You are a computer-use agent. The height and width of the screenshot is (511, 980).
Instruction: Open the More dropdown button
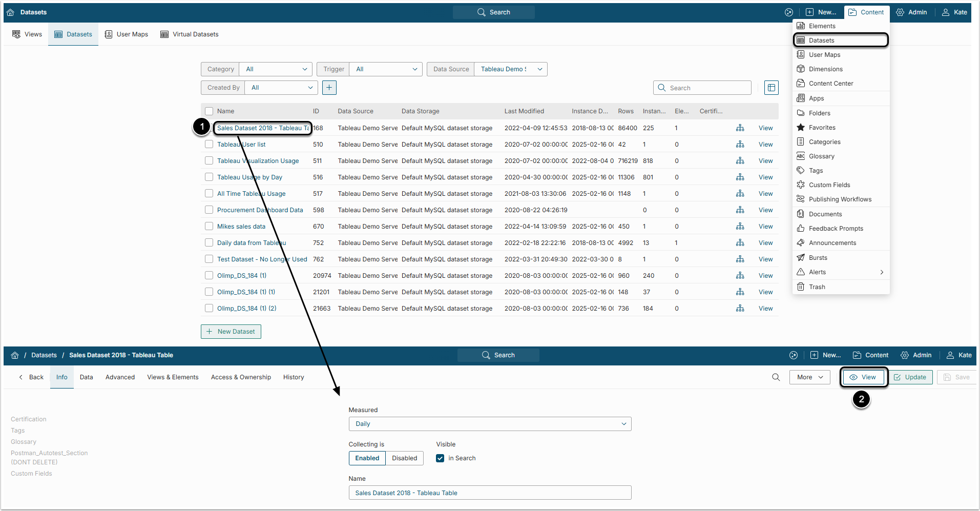coord(809,377)
